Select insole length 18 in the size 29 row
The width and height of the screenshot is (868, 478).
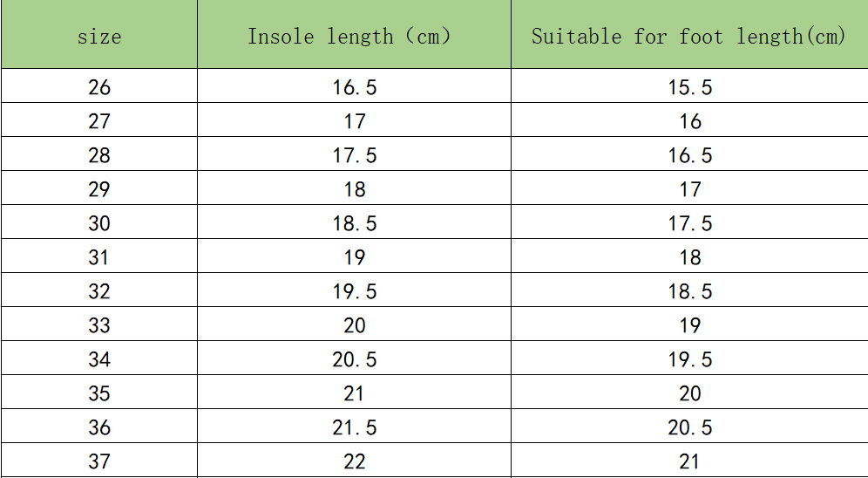(354, 189)
